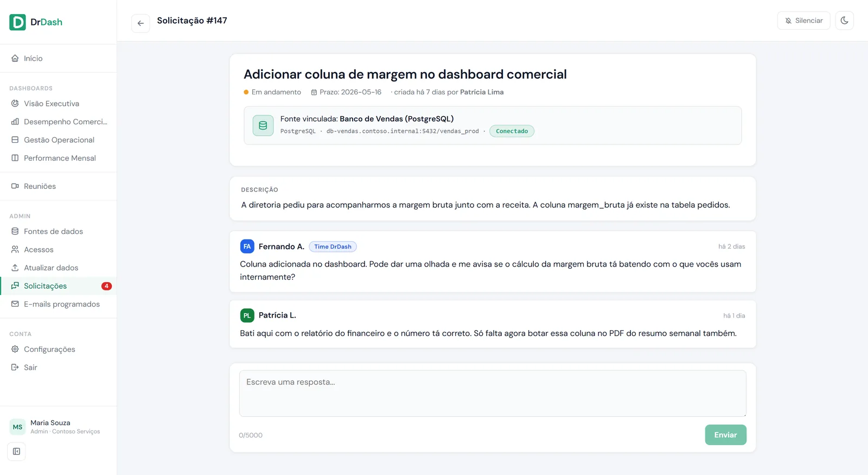
Task: Click the Fontes de dados database icon
Action: [15, 231]
